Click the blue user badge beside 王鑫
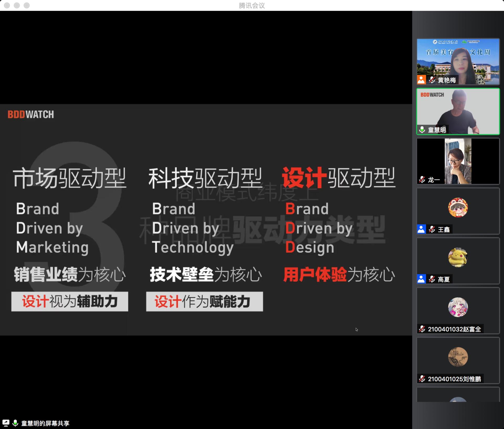The image size is (504, 429). tap(421, 229)
